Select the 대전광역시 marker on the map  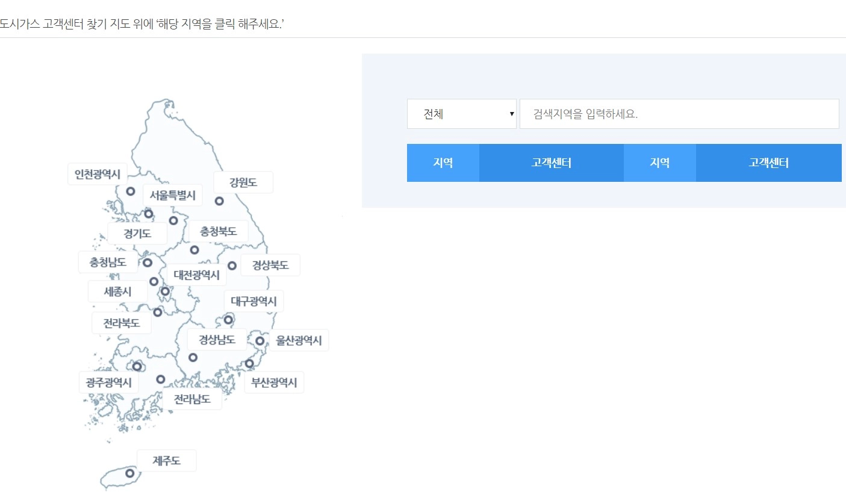point(165,291)
